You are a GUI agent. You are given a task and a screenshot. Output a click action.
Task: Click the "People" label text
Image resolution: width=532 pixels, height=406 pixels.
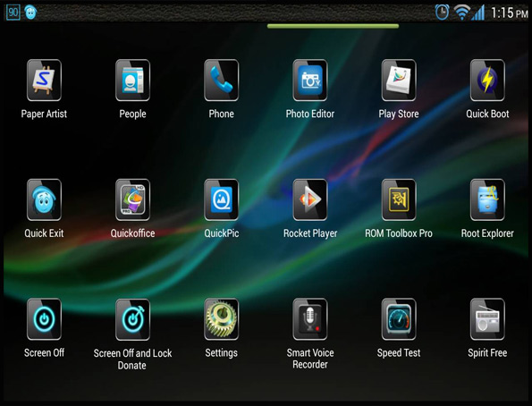[132, 114]
